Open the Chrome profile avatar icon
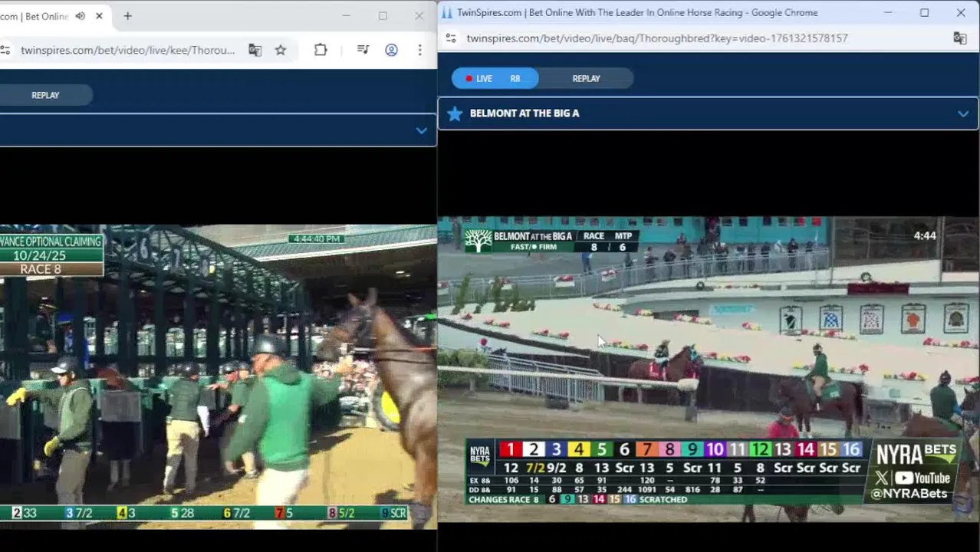The image size is (980, 552). click(391, 51)
